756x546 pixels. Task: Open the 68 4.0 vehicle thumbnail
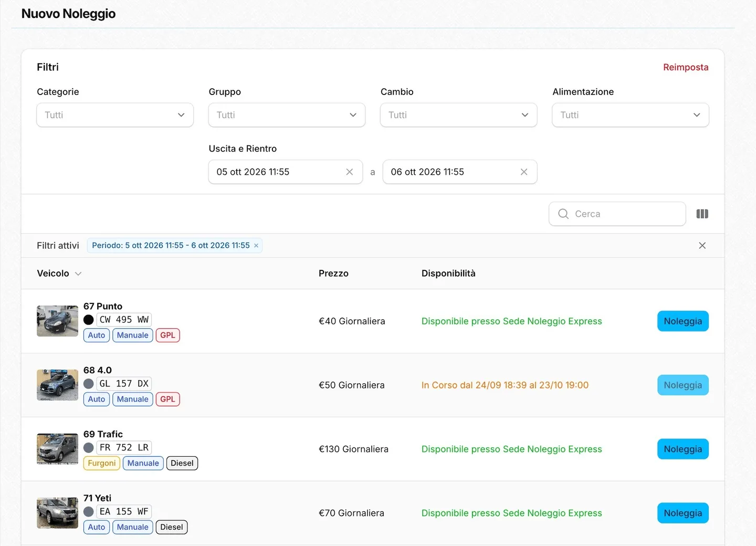pos(57,385)
